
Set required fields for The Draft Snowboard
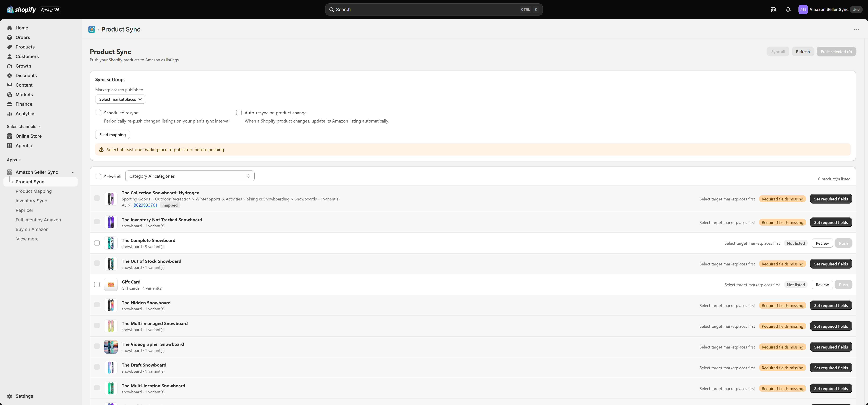831,368
